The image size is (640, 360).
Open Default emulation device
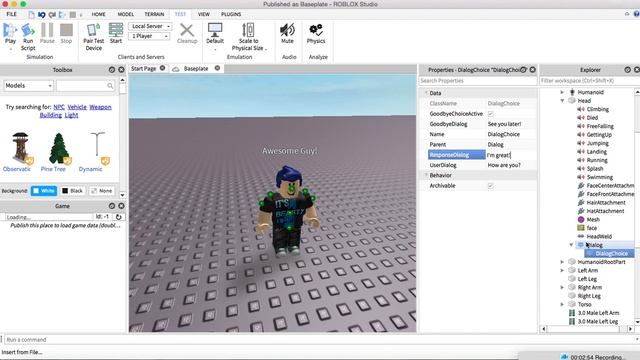point(215,31)
